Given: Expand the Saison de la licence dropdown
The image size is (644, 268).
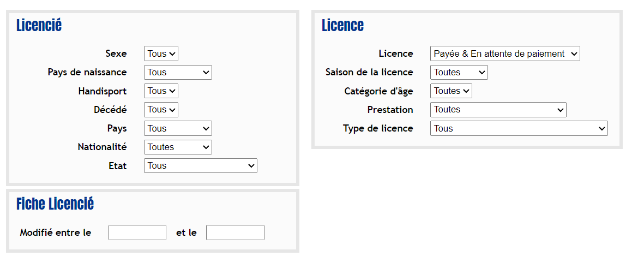Looking at the screenshot, I should click(459, 73).
